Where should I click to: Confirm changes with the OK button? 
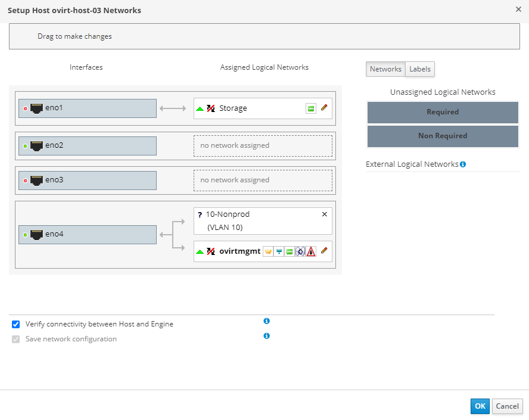(480, 406)
